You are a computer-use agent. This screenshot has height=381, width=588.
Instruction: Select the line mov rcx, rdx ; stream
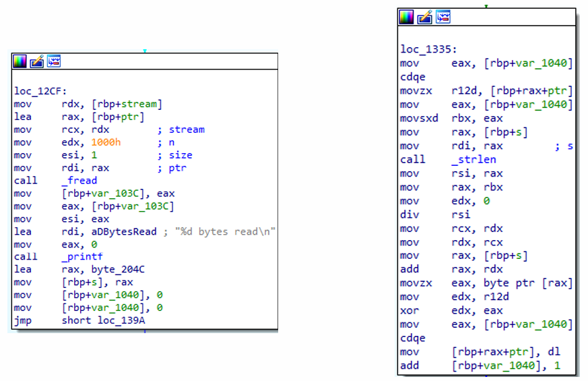click(110, 129)
